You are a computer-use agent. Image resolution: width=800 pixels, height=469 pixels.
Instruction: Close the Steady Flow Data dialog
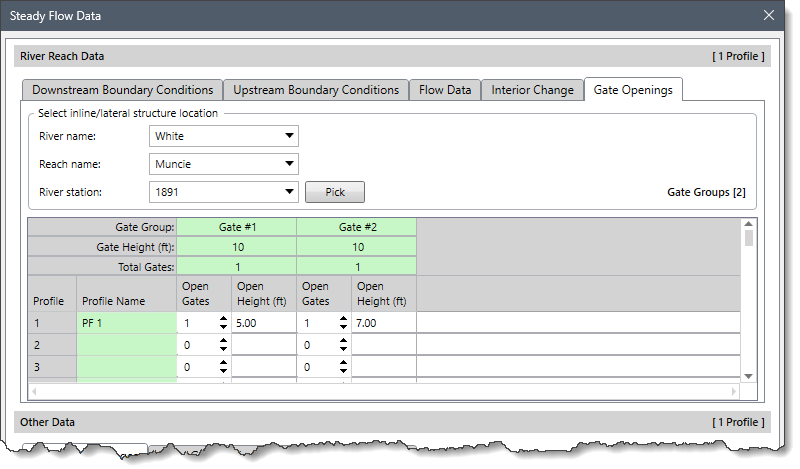click(769, 16)
